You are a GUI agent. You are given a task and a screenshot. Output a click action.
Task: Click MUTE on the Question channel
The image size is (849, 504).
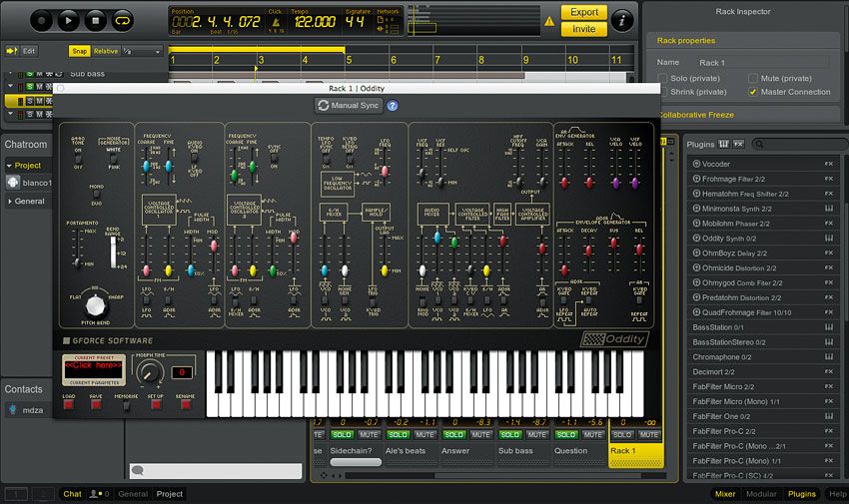coord(593,434)
